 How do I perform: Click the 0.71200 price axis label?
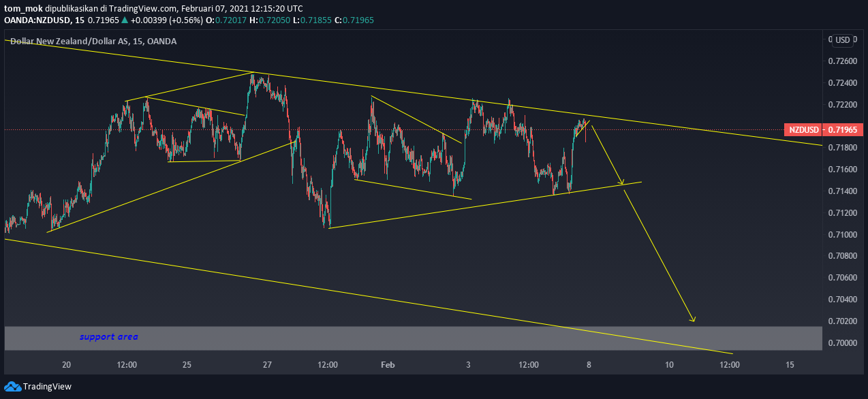pyautogui.click(x=842, y=213)
